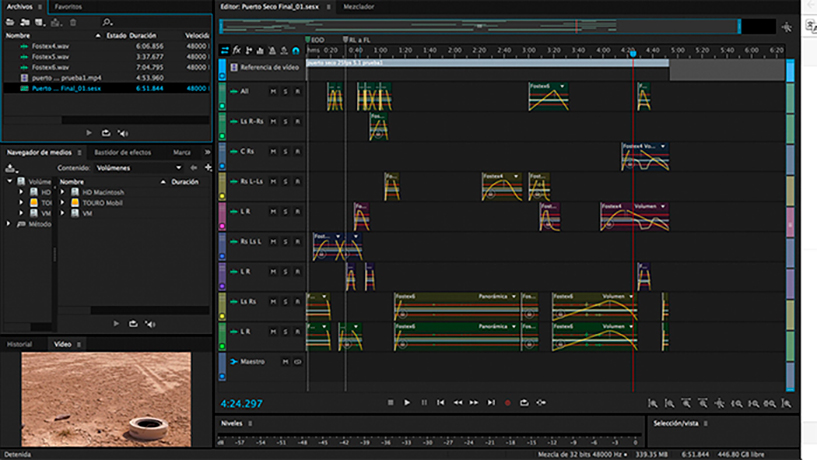Mute the All track
Image resolution: width=817 pixels, height=460 pixels.
(x=273, y=92)
